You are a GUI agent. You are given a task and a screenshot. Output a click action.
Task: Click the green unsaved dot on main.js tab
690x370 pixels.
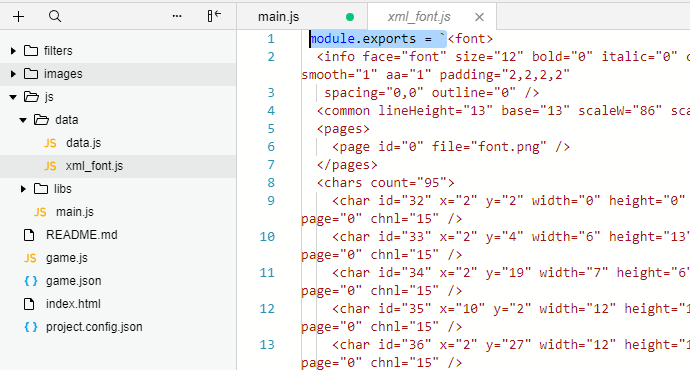(x=350, y=17)
